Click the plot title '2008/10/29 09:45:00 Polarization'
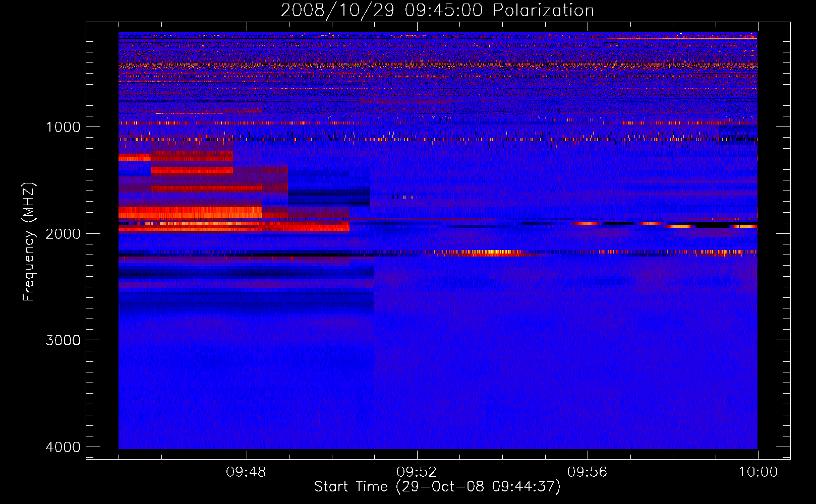Screen dimensions: 816x504 click(437, 10)
